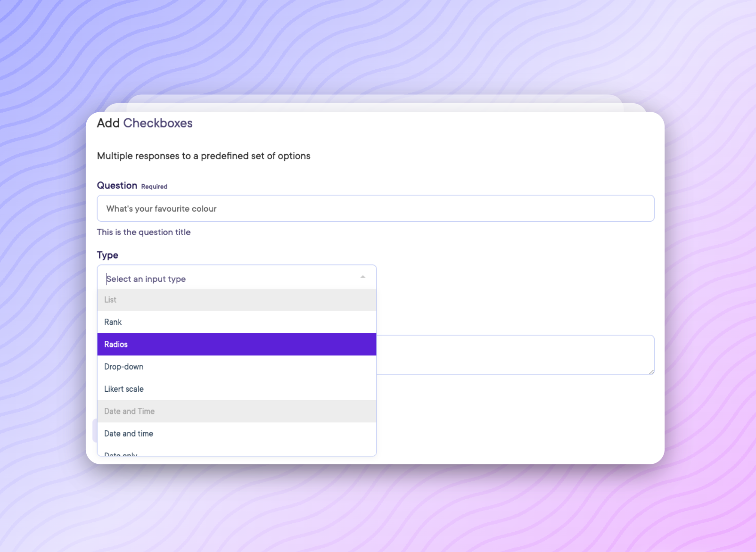Focus the Question text field
Screen dimensions: 756x552
[x=375, y=208]
